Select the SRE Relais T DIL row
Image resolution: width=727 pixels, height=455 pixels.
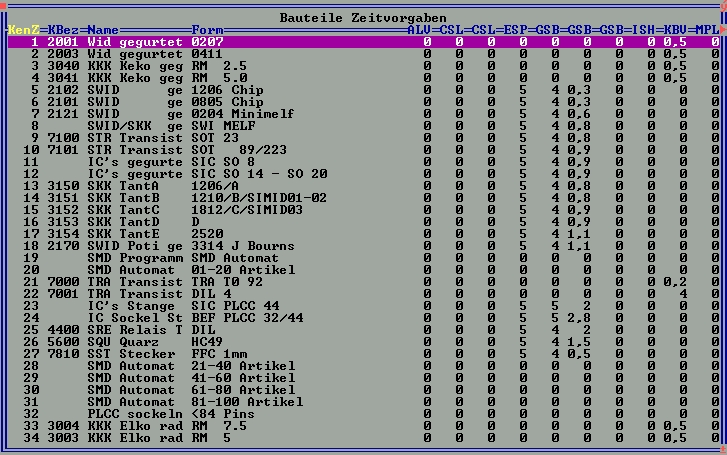coord(150,329)
